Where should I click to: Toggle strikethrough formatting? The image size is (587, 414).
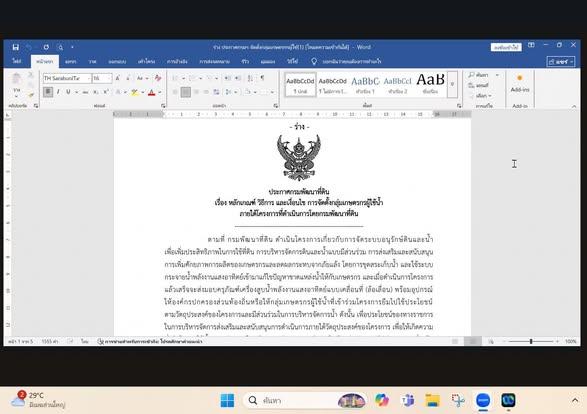(86, 92)
